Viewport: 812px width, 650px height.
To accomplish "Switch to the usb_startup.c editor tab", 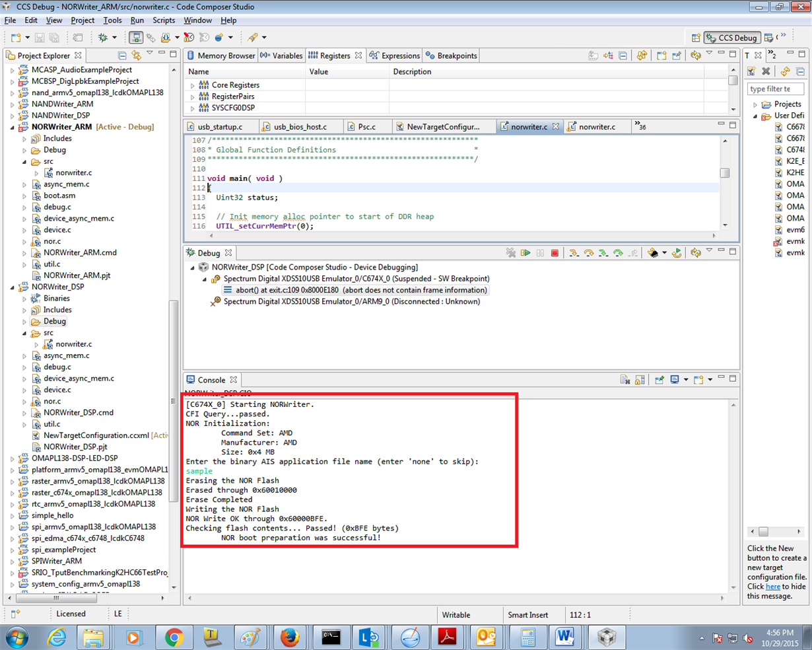I will [x=220, y=126].
